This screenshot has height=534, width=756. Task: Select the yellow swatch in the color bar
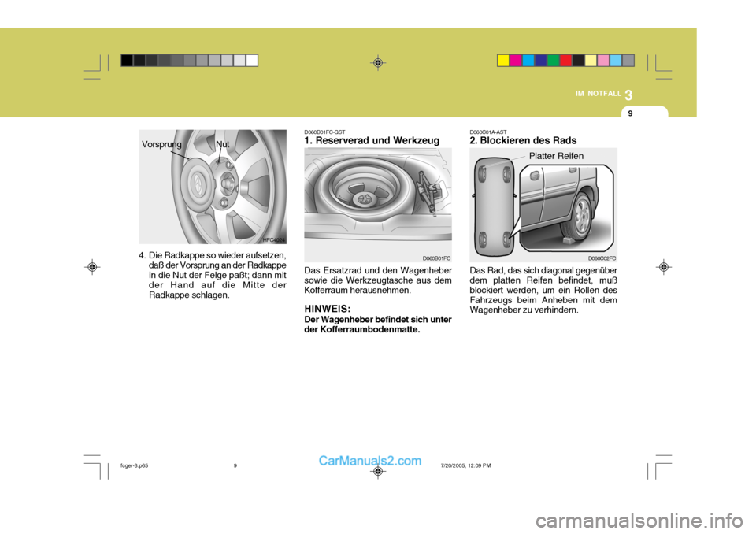tap(503, 61)
